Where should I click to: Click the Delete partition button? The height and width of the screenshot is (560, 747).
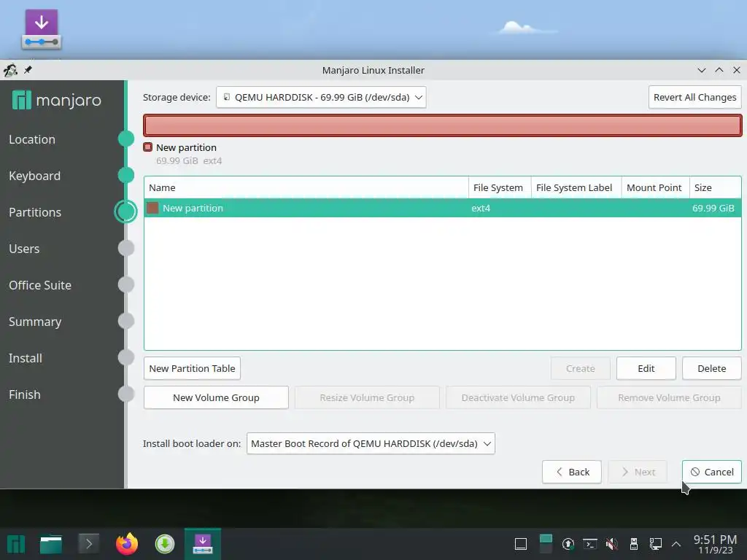tap(712, 368)
